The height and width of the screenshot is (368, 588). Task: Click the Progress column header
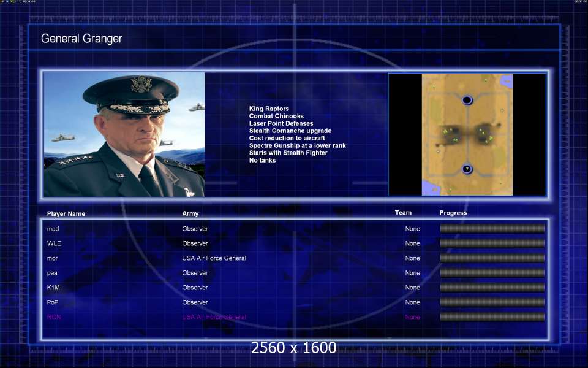coord(453,213)
